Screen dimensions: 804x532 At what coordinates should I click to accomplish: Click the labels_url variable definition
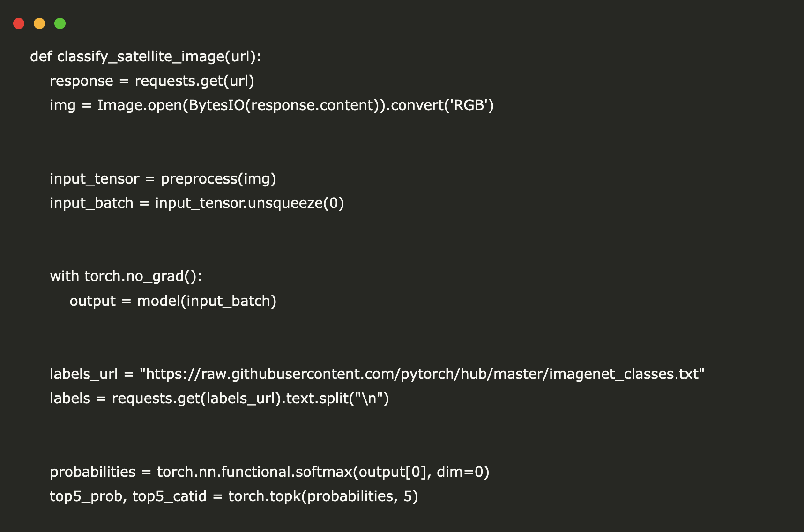click(x=84, y=374)
